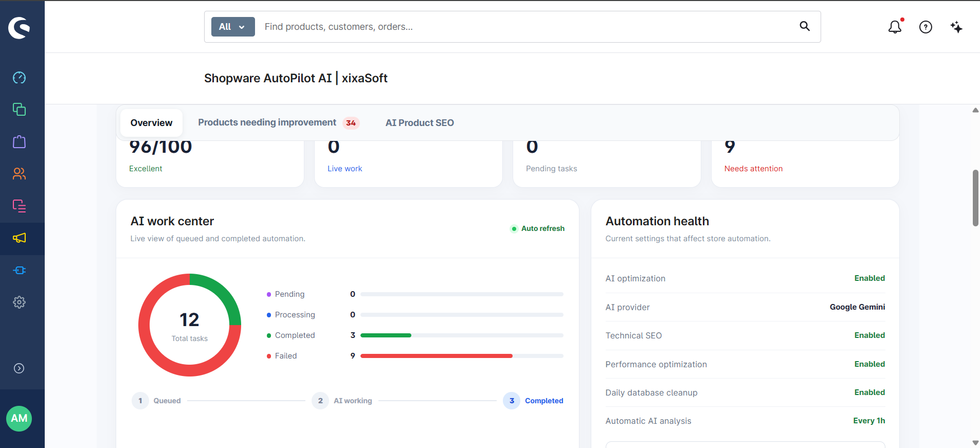Viewport: 980px width, 448px height.
Task: Click the Daily database cleanup Enabled status
Action: tap(869, 392)
